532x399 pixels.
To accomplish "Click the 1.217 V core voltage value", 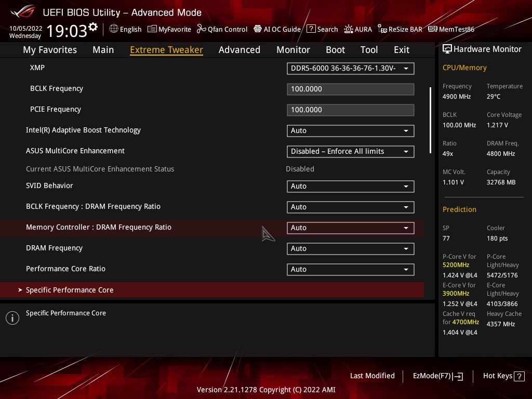I will coord(497,125).
